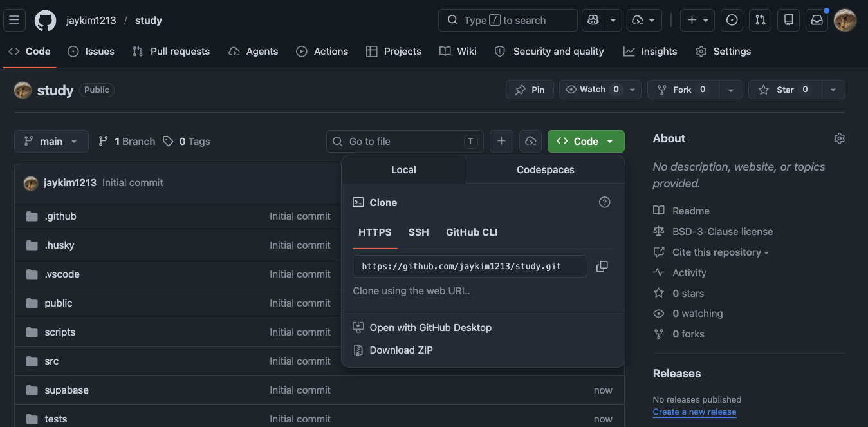Switch to the Code tab
Screen dimensions: 868x427
pyautogui.click(x=30, y=52)
